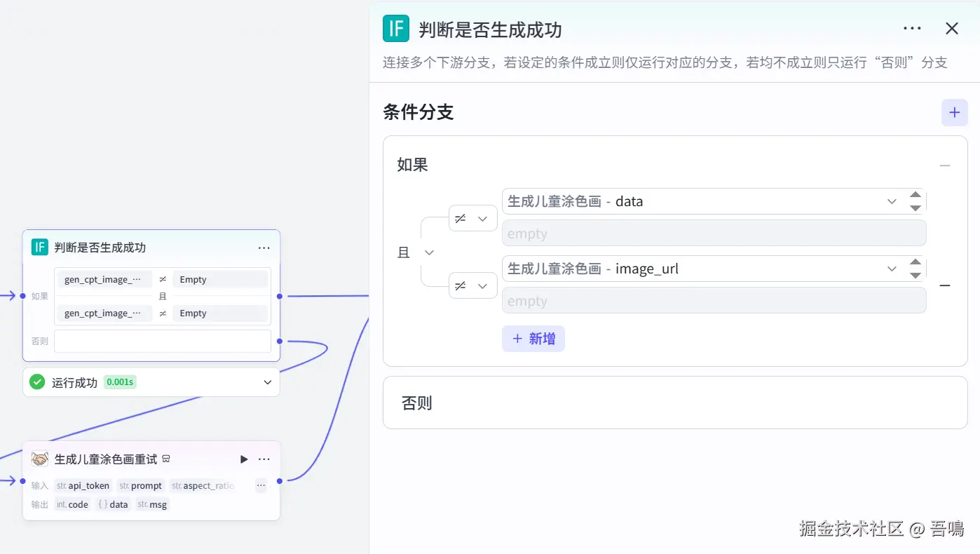Open the operator dropdown for data condition
This screenshot has width=980, height=554.
472,219
